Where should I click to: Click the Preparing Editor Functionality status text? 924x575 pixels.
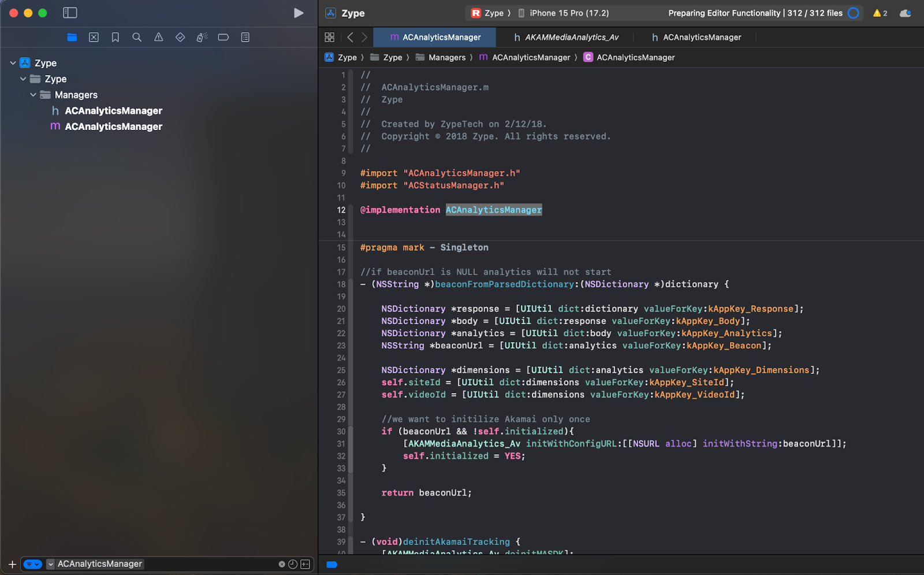[755, 13]
